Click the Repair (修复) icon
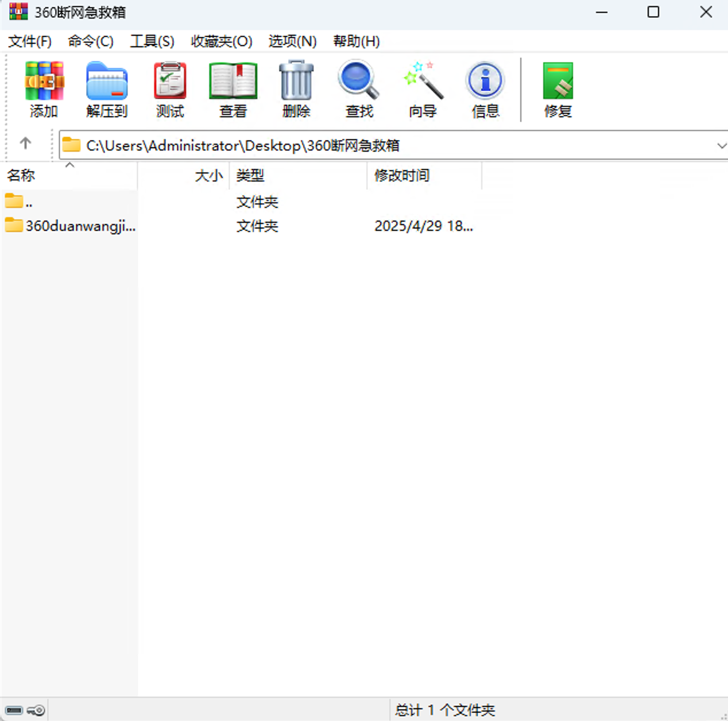 coord(558,89)
